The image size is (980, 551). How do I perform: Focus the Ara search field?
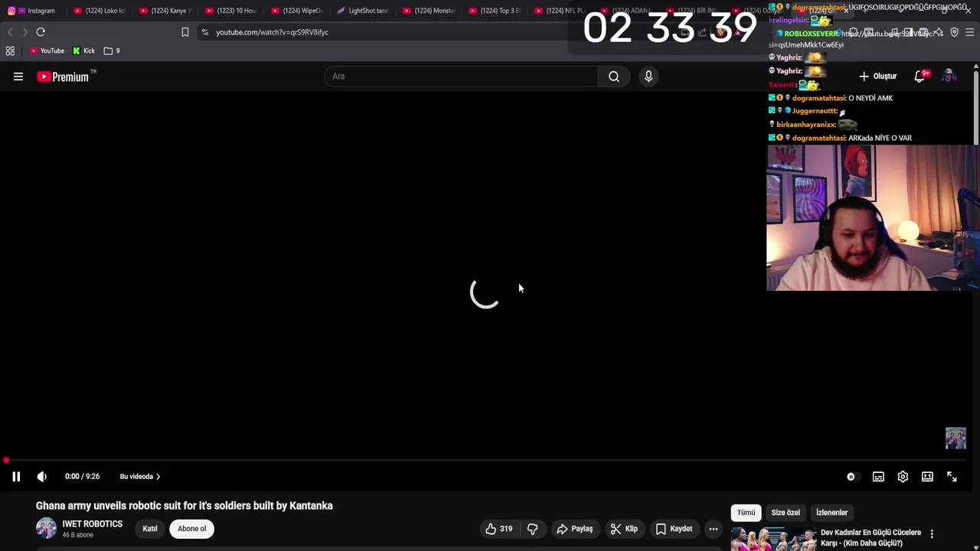click(x=462, y=77)
